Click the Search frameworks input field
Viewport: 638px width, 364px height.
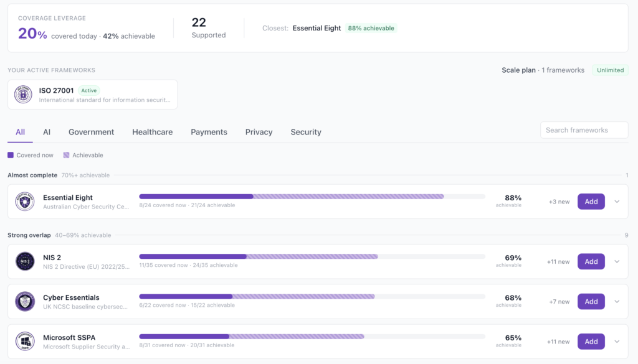[x=584, y=130]
